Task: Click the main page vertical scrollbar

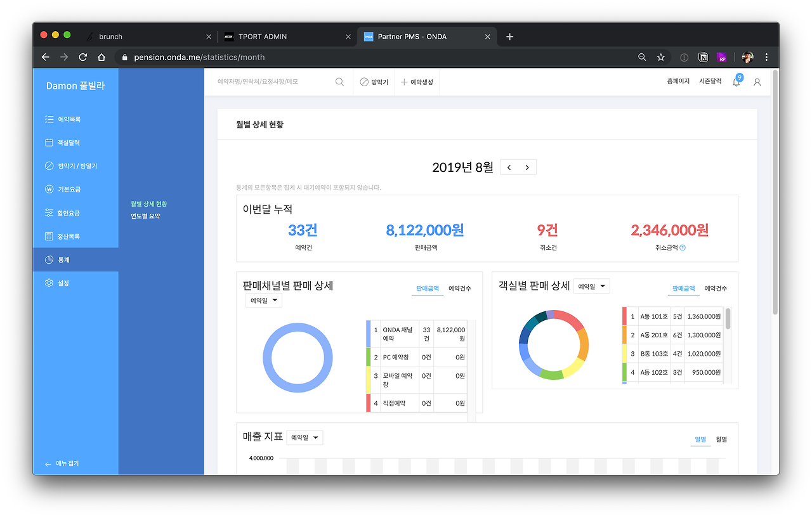Action: click(775, 193)
